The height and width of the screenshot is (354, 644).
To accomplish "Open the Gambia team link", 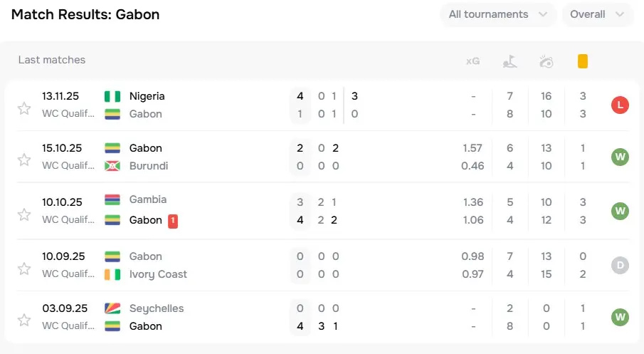I will tap(148, 199).
